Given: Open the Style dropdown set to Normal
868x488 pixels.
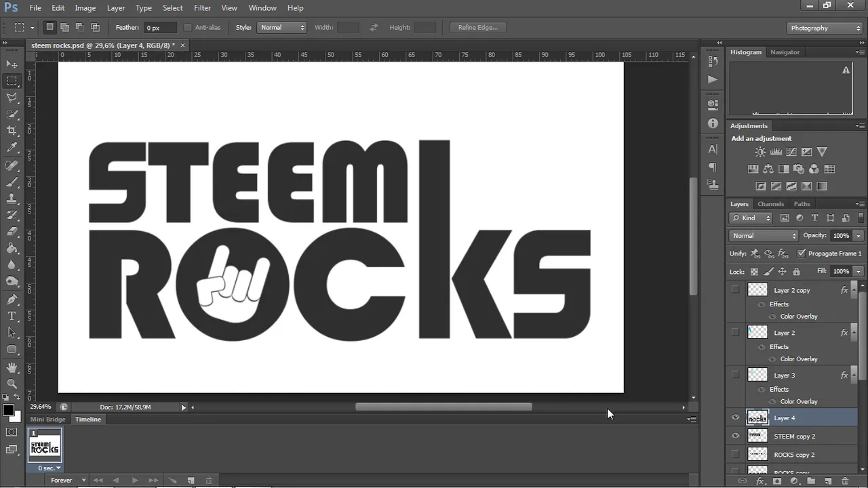Looking at the screenshot, I should pos(282,28).
